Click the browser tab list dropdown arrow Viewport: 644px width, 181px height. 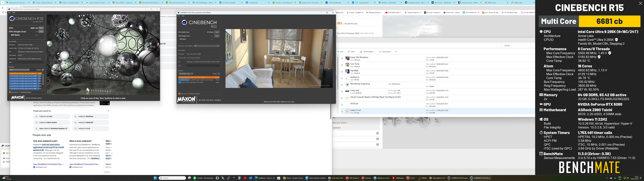3,3
